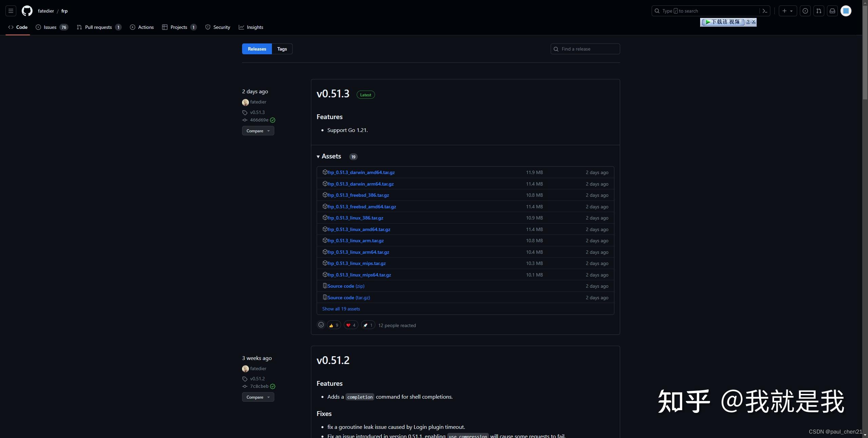Click the download video play icon overlay
868x438 pixels.
(x=708, y=22)
